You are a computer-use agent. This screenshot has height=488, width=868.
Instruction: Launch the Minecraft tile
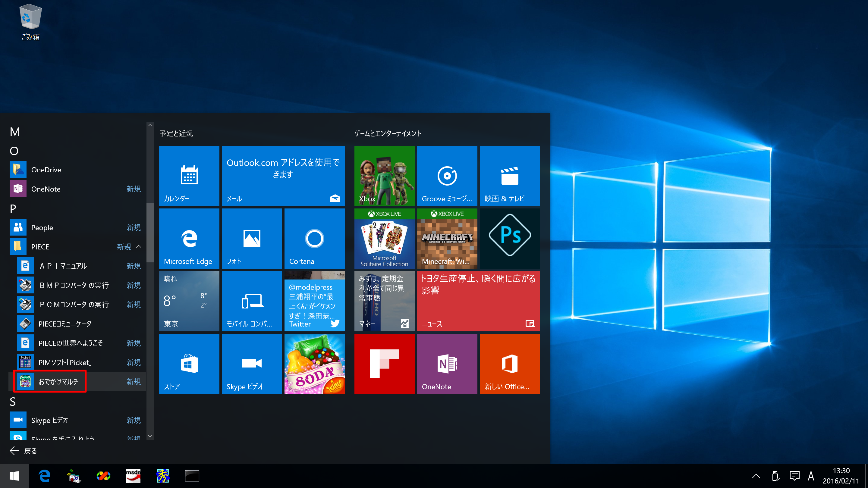(x=447, y=238)
